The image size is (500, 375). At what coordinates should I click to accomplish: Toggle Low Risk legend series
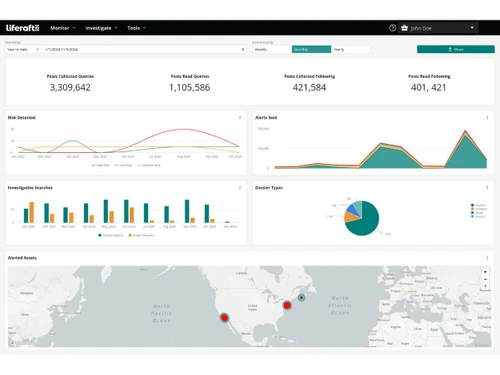click(123, 165)
